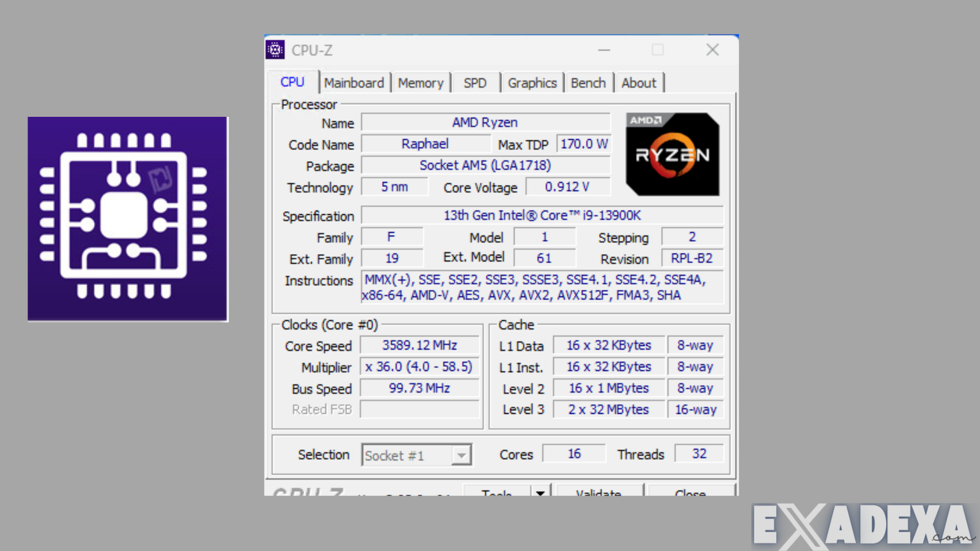
Task: Click the Max TDP field showing 170.0 W
Action: pyautogui.click(x=583, y=143)
